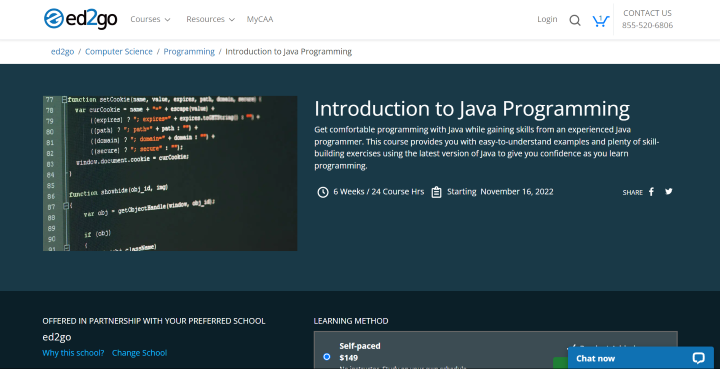Click the Starting November 16, 2022 text
This screenshot has width=720, height=369.
[x=500, y=192]
